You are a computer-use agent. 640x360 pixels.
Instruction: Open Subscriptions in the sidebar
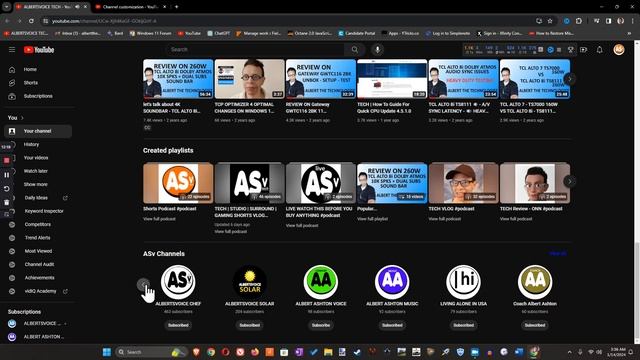(x=38, y=96)
